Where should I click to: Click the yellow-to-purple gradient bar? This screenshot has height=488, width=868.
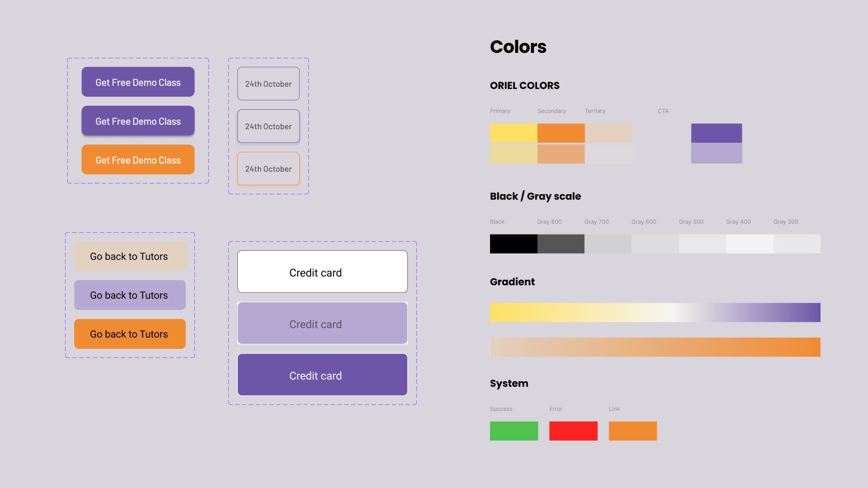point(655,312)
